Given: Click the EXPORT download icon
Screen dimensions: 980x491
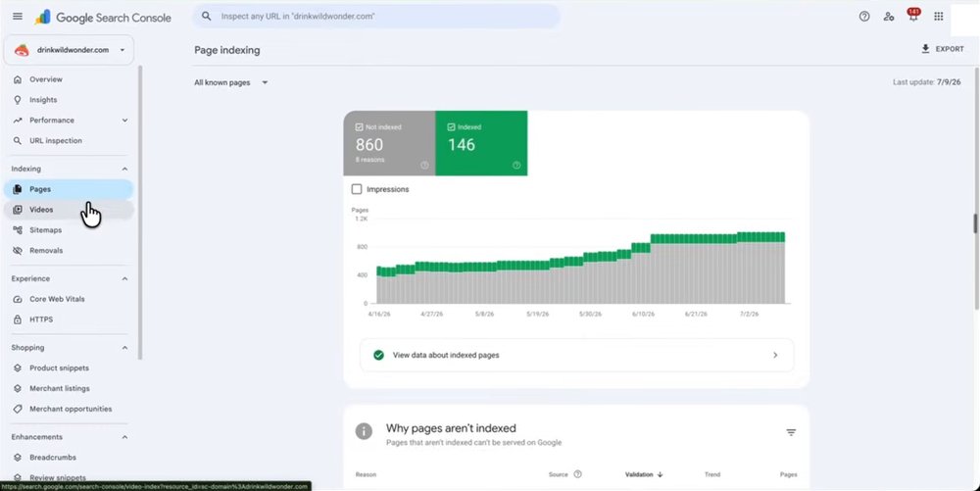Looking at the screenshot, I should point(926,49).
